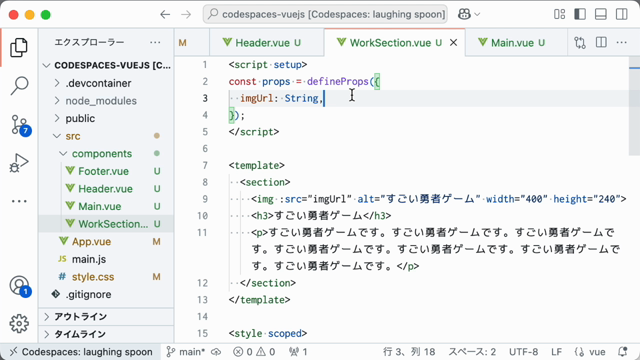Open the Accounts icon

20,286
